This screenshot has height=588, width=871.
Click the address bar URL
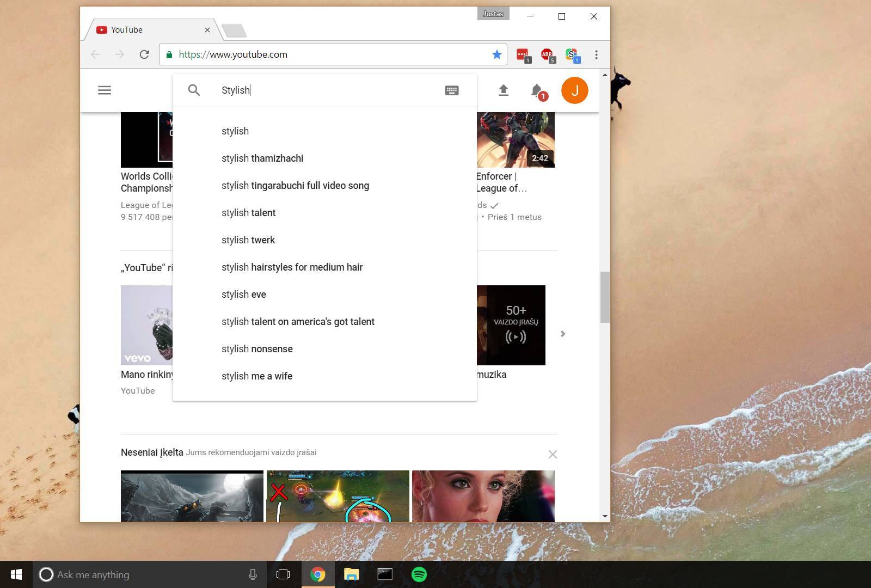click(233, 54)
